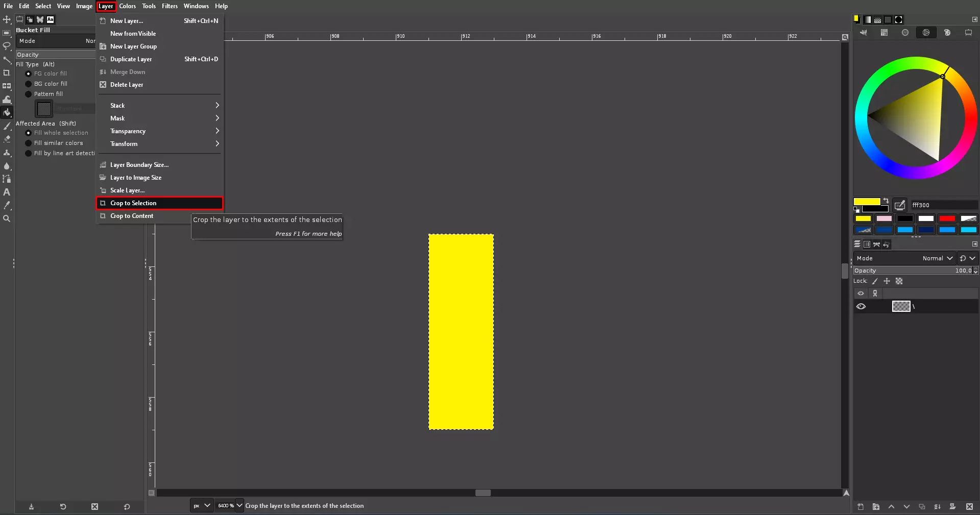Viewport: 980px width, 515px height.
Task: Select the Color Picker eyedropper tool
Action: [7, 205]
